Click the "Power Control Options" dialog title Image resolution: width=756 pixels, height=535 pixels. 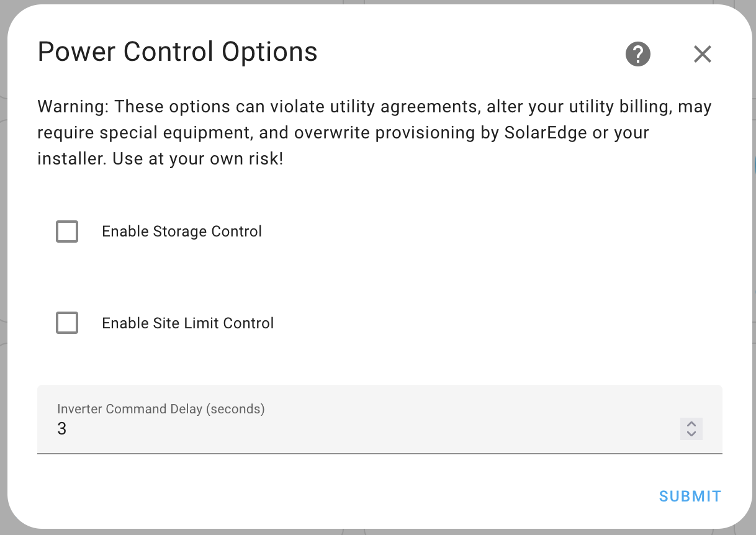(178, 52)
